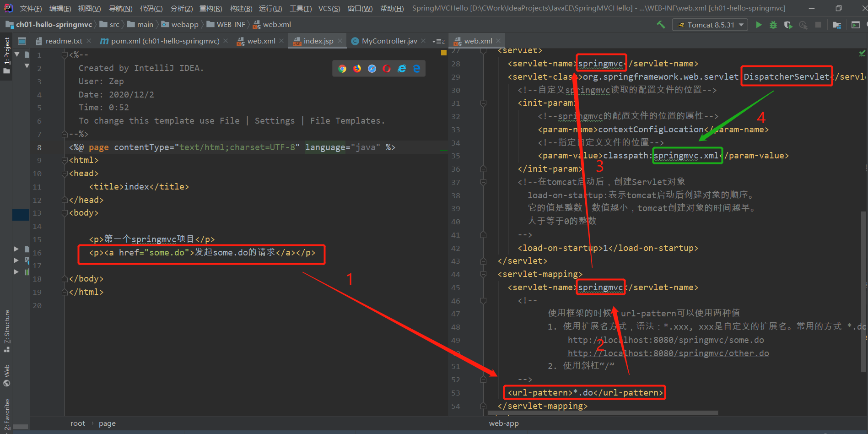Click the web-app breadcrumb below web.xml
This screenshot has height=434, width=868.
coord(504,423)
